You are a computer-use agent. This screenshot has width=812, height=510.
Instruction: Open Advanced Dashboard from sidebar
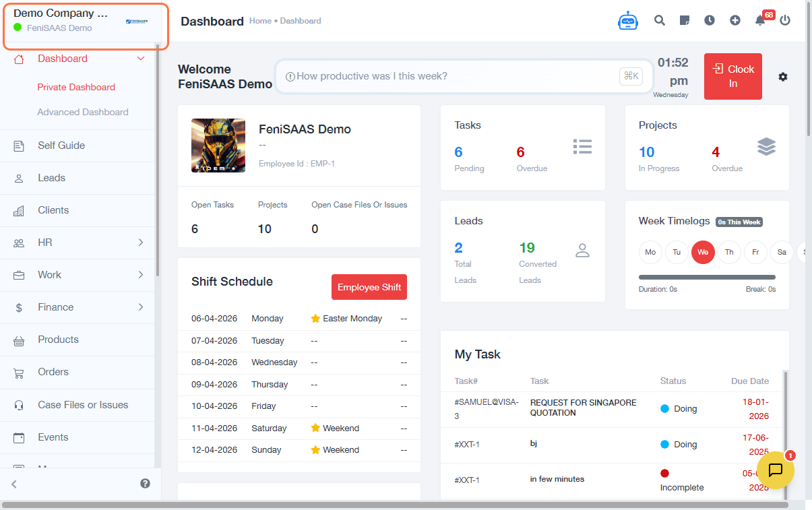coord(83,113)
